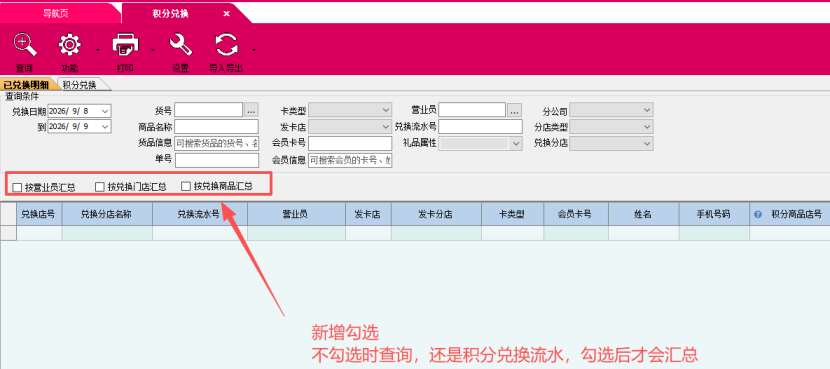Click the 打印 printer icon
830x369 pixels.
tap(125, 44)
